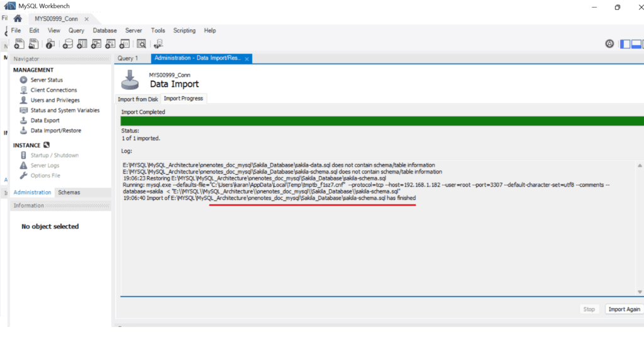Click the log scrollbar up arrow
The width and height of the screenshot is (644, 337).
tap(640, 165)
